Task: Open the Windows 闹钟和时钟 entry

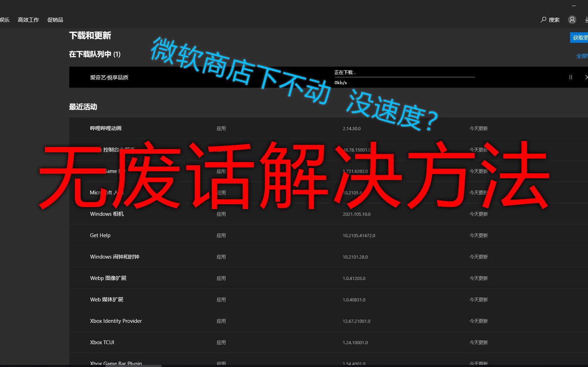Action: click(x=115, y=256)
